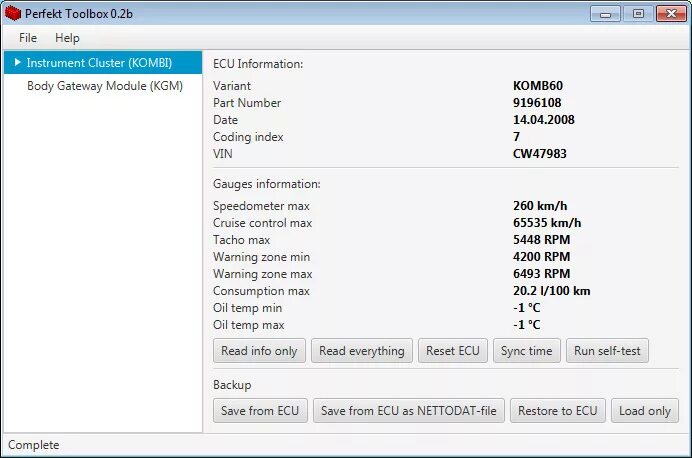Click the Sync time button
Image resolution: width=692 pixels, height=458 pixels.
tap(527, 351)
